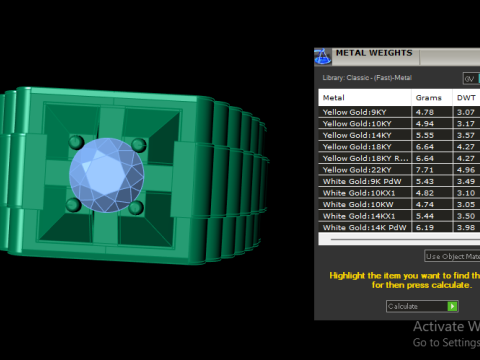The width and height of the screenshot is (480, 360).
Task: Click the Metal Weights scale icon
Action: (x=322, y=56)
